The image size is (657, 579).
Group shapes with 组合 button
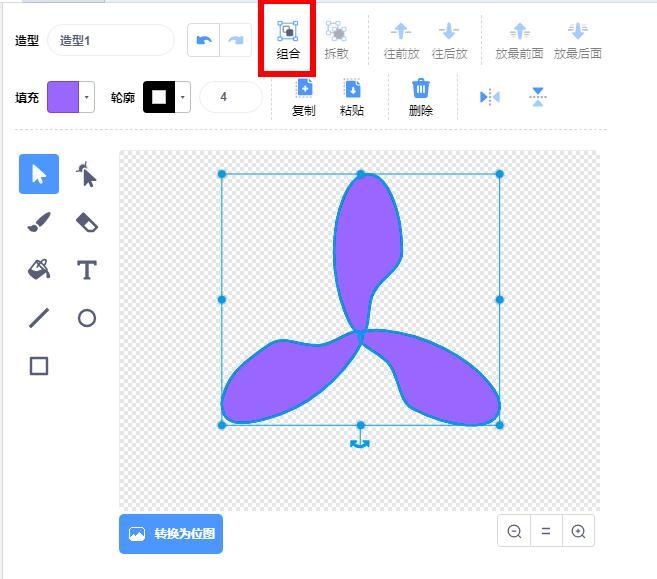288,40
